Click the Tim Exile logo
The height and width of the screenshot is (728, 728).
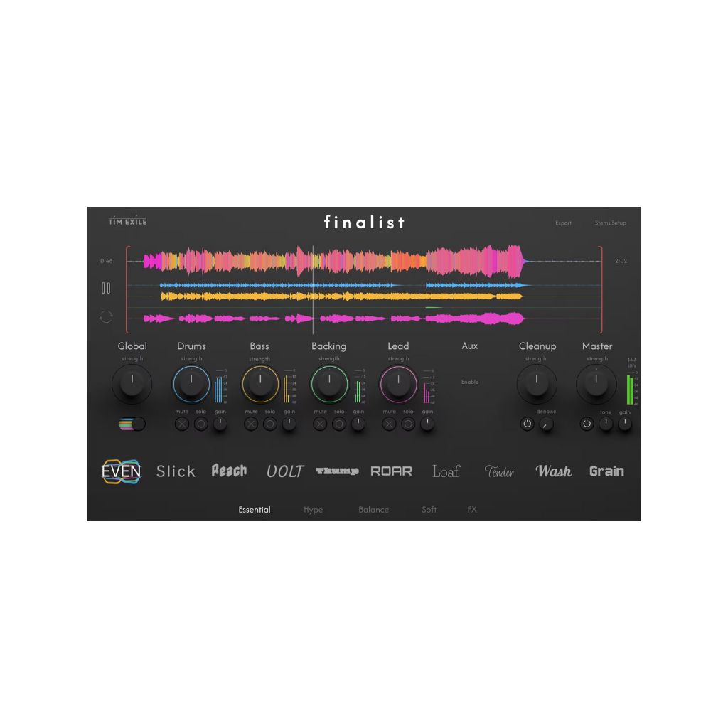point(127,221)
